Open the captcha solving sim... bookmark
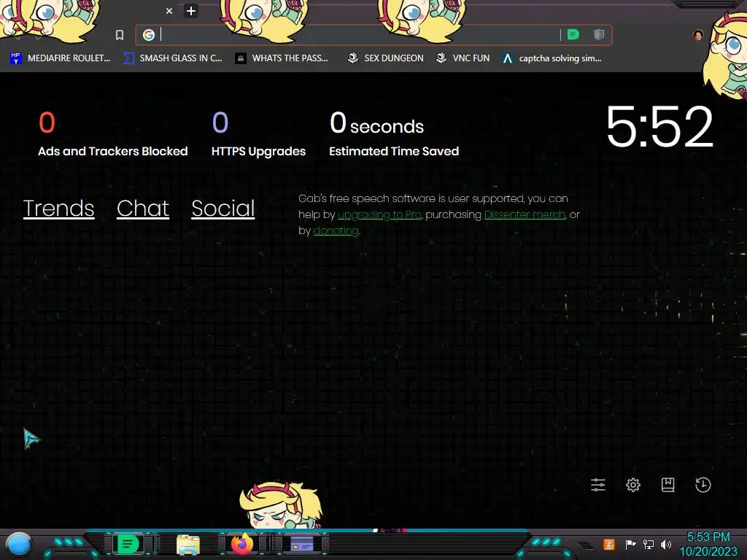Viewport: 747px width, 560px height. (x=552, y=58)
